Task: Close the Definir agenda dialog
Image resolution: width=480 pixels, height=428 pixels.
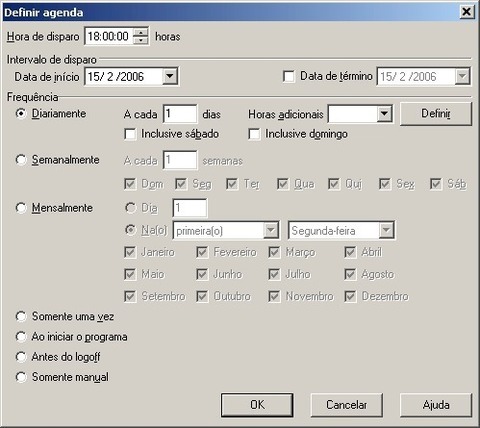Action: tap(466, 12)
